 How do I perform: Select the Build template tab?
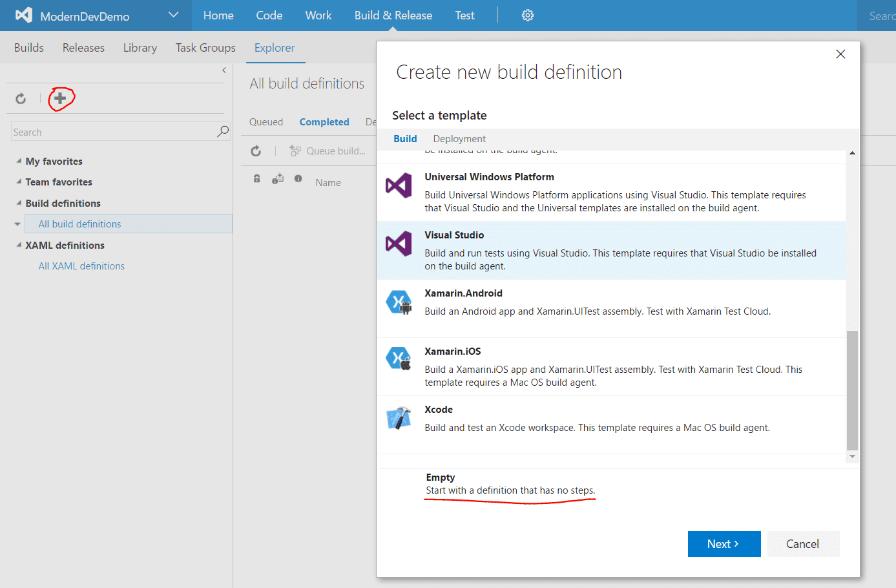pos(405,139)
